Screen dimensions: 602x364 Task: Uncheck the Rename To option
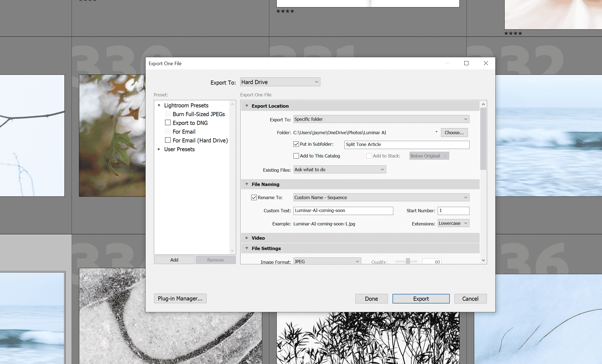tap(254, 197)
